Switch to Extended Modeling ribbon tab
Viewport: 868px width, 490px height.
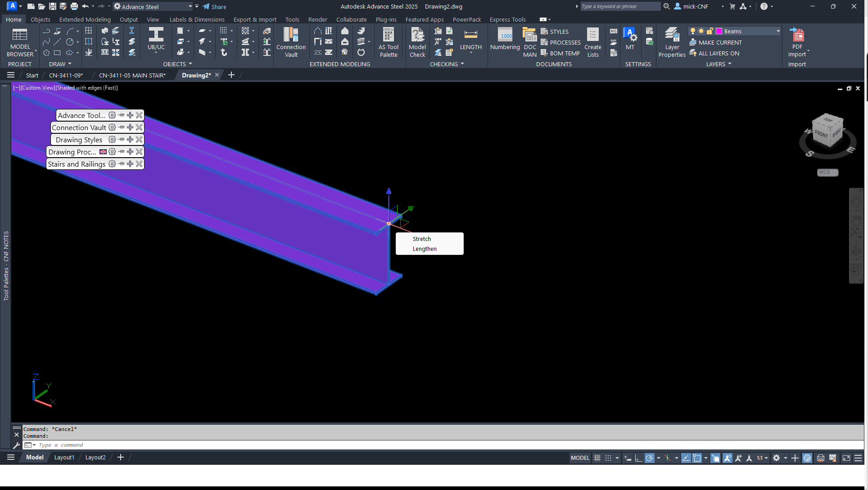(x=85, y=19)
